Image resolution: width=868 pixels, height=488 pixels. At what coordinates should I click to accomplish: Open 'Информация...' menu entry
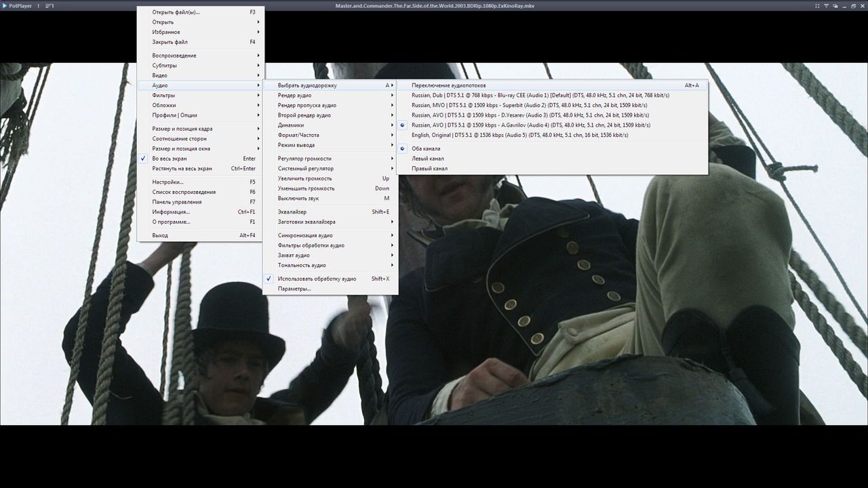(x=201, y=211)
